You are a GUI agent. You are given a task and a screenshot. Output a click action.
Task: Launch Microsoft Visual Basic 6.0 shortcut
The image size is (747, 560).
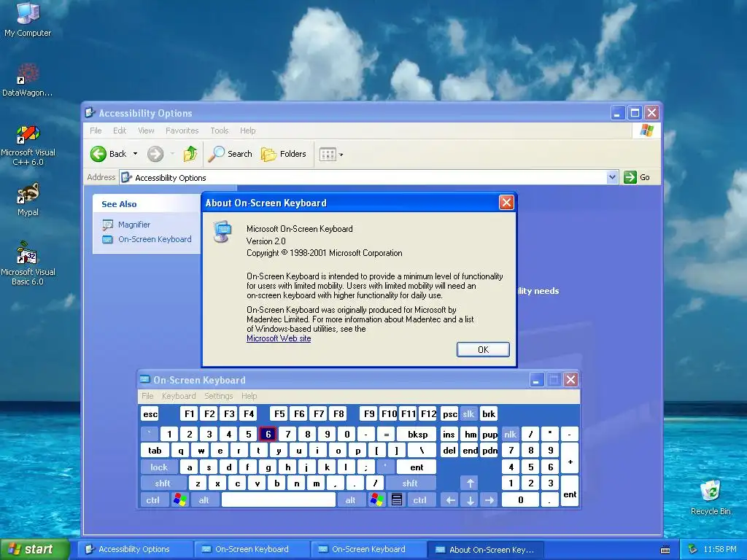pyautogui.click(x=28, y=263)
